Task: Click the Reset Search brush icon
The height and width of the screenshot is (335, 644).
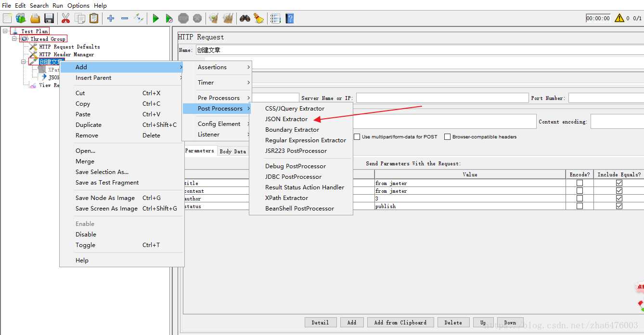Action: (259, 18)
